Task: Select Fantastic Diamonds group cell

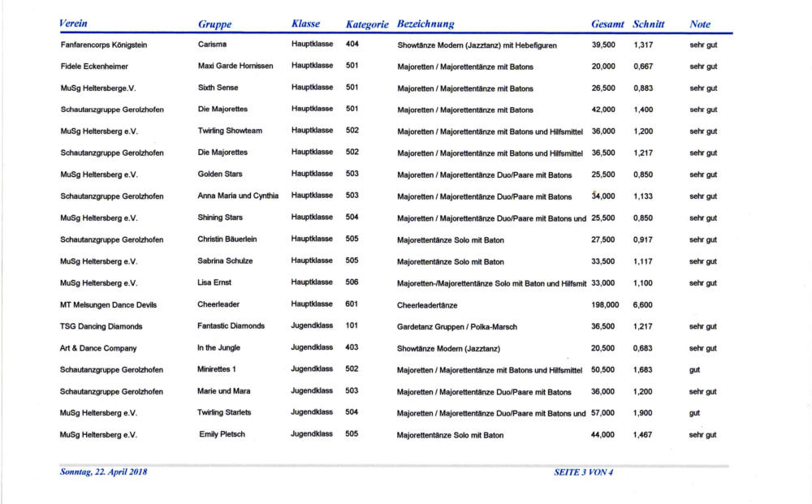Action: [231, 326]
